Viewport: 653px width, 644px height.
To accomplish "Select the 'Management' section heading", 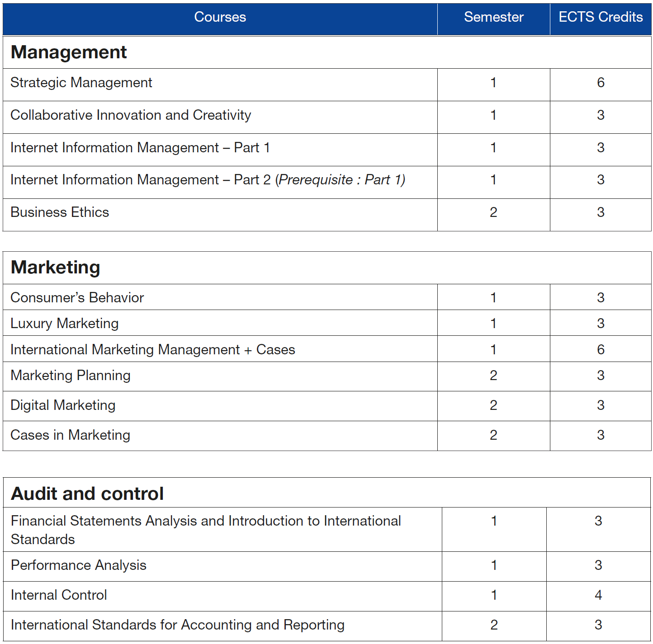I will [x=69, y=52].
